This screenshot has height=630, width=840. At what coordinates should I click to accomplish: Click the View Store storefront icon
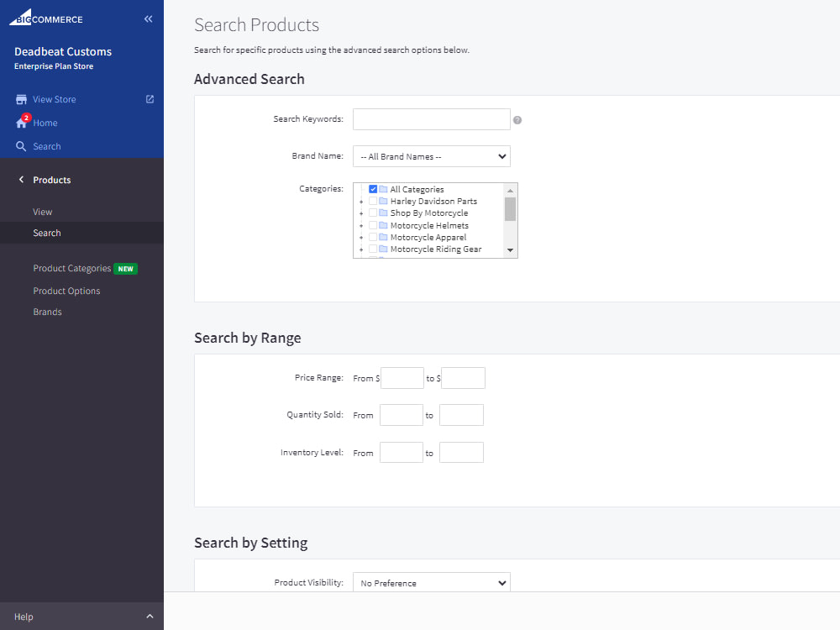tap(22, 100)
